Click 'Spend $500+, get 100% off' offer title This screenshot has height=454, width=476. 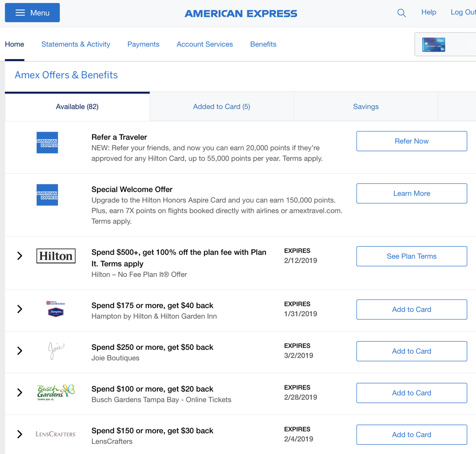click(x=179, y=258)
